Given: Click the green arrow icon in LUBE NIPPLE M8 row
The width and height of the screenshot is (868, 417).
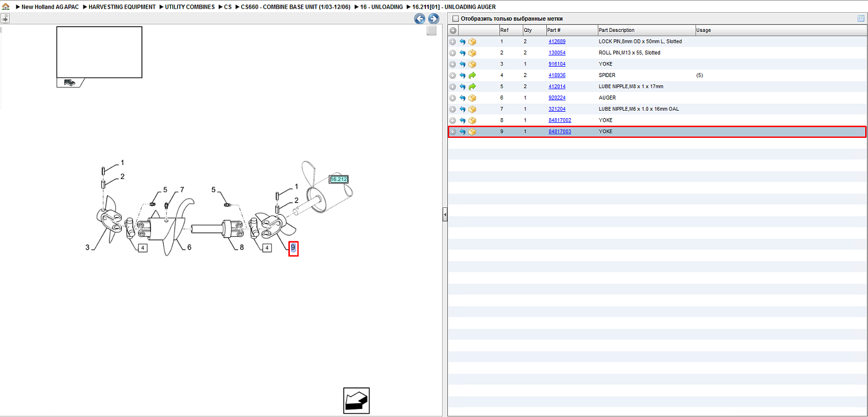Looking at the screenshot, I should [472, 87].
